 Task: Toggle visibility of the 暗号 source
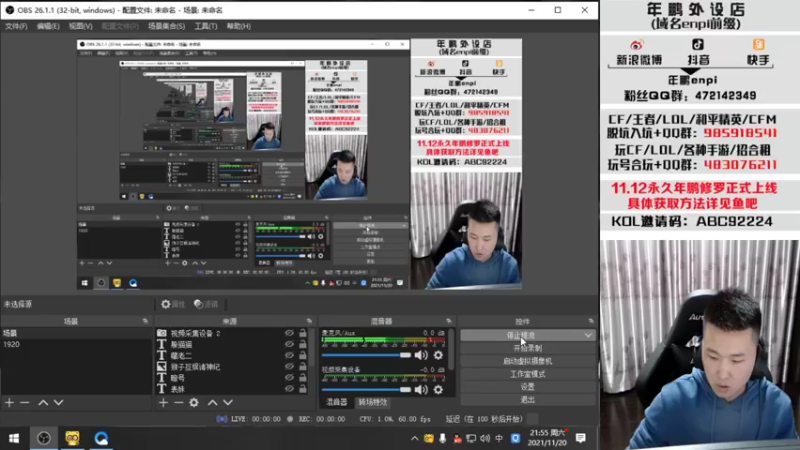[x=289, y=378]
